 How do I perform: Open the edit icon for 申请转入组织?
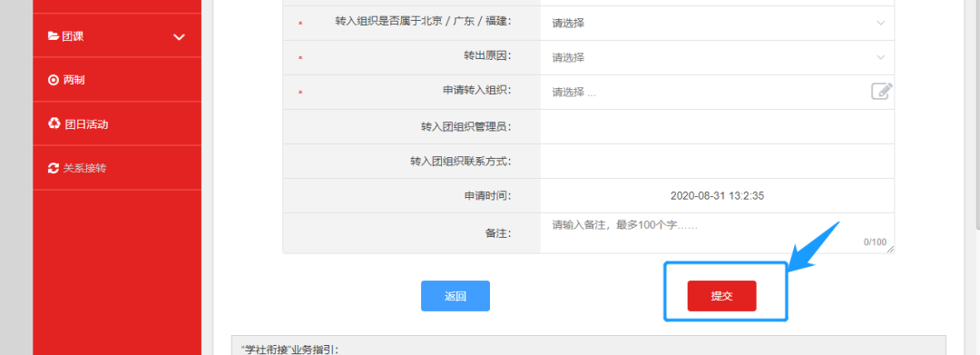(x=882, y=92)
